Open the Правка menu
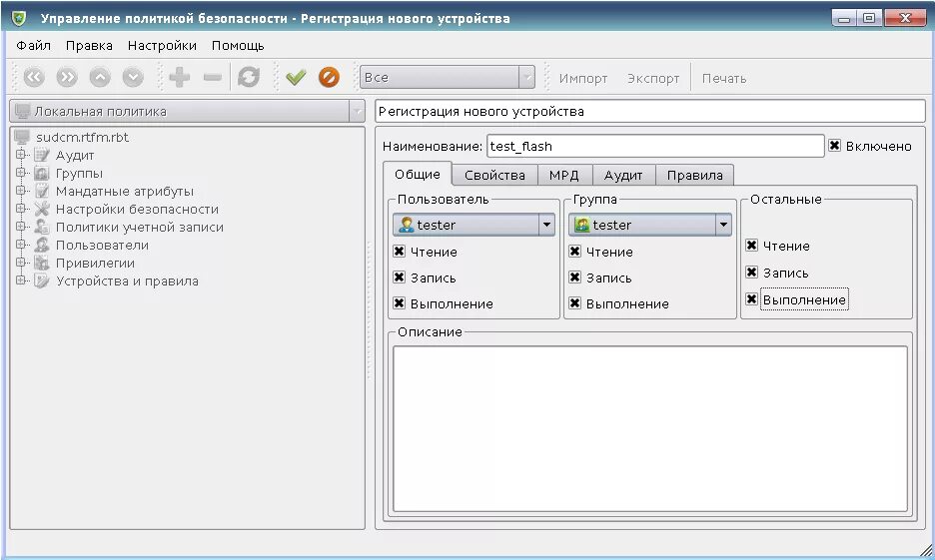935x560 pixels. [89, 45]
